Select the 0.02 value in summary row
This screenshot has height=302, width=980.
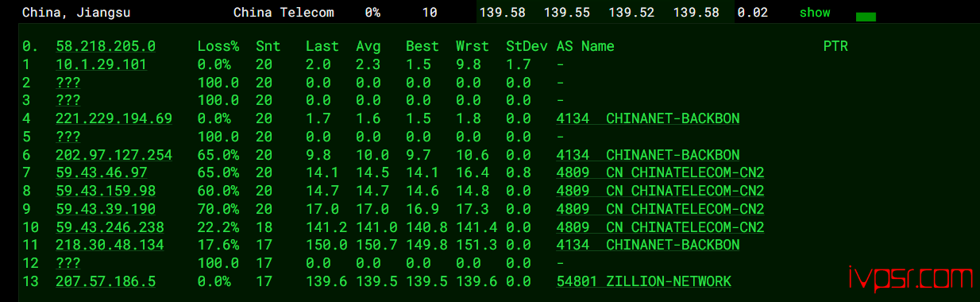pyautogui.click(x=752, y=13)
